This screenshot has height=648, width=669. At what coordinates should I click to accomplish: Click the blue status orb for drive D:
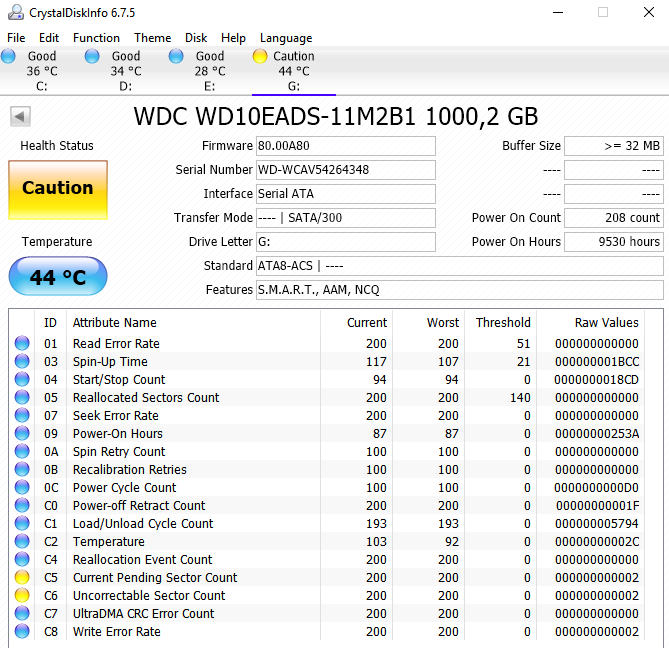[x=92, y=56]
